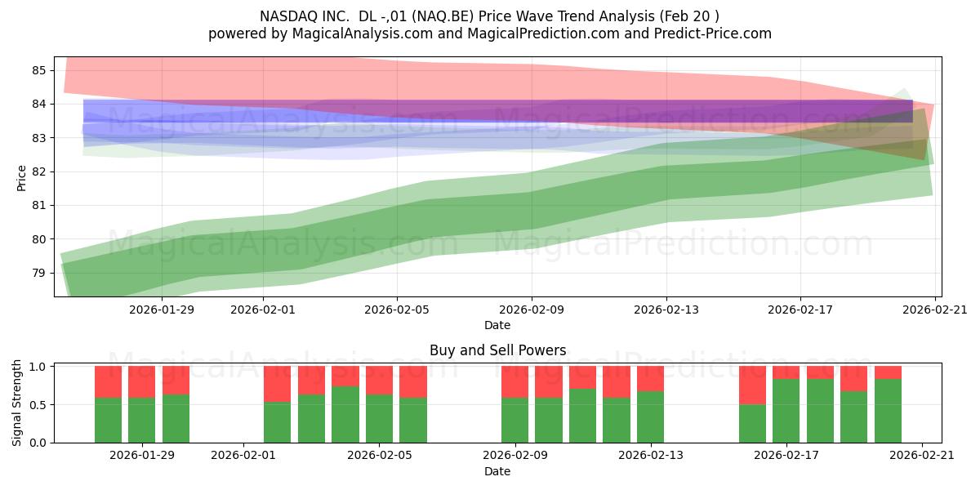Image resolution: width=980 pixels, height=490 pixels.
Task: Click 2026-02-21 date tick under the price chart
Action: click(x=935, y=310)
